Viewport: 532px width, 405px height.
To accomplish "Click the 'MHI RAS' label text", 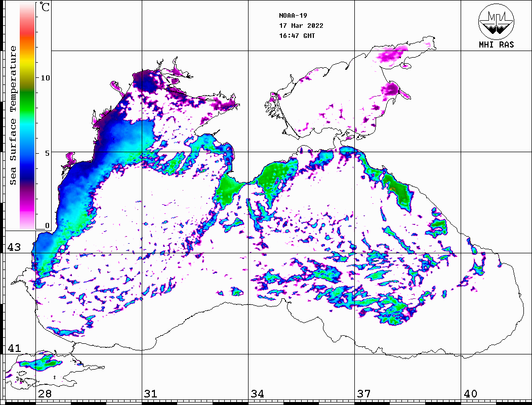I will (496, 44).
